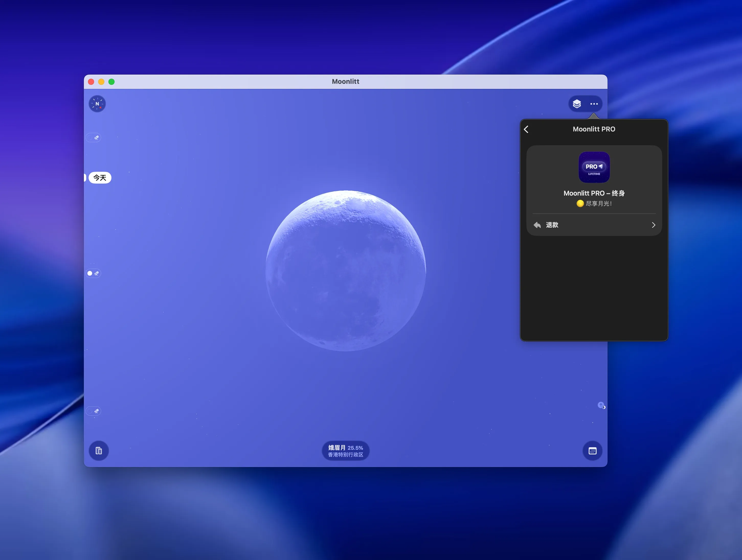Screen dimensions: 742x560
Task: Open the calendar round button
Action: 592,451
